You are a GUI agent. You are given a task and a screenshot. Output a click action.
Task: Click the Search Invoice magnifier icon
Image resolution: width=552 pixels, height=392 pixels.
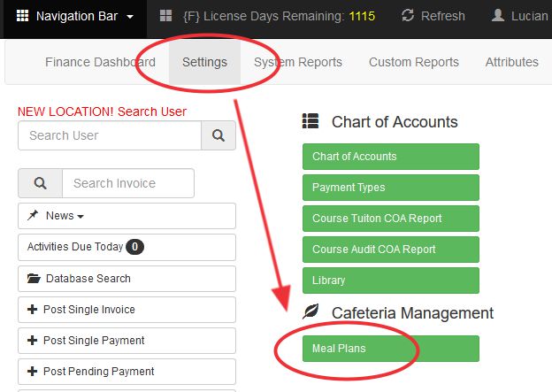[x=40, y=183]
